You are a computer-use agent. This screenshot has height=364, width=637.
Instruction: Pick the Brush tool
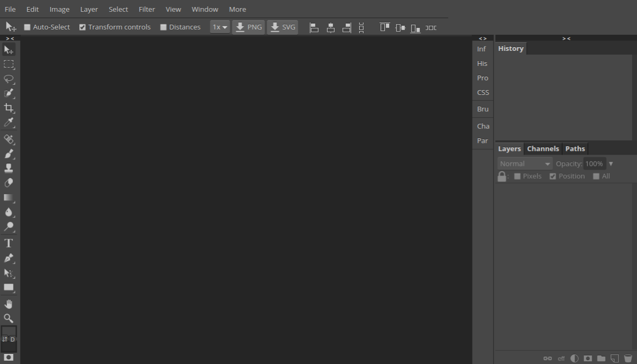point(9,154)
